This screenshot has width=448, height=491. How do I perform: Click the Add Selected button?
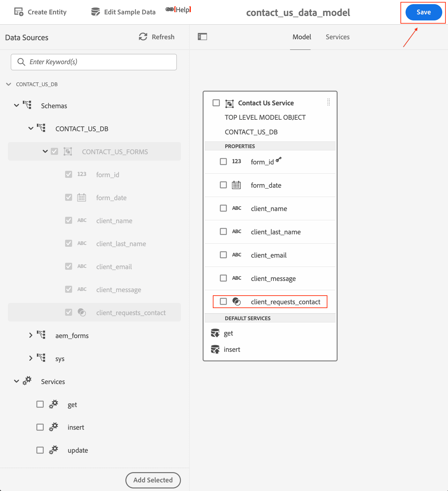[x=153, y=480]
